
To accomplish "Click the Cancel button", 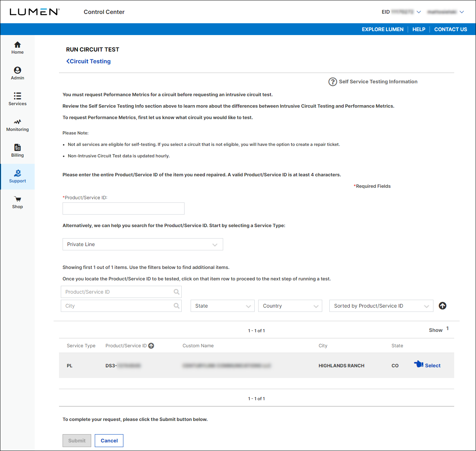I will pos(109,441).
